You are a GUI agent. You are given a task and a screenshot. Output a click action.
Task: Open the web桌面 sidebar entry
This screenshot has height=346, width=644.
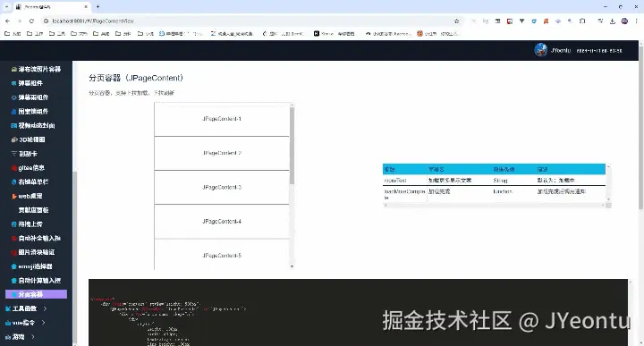[27, 196]
